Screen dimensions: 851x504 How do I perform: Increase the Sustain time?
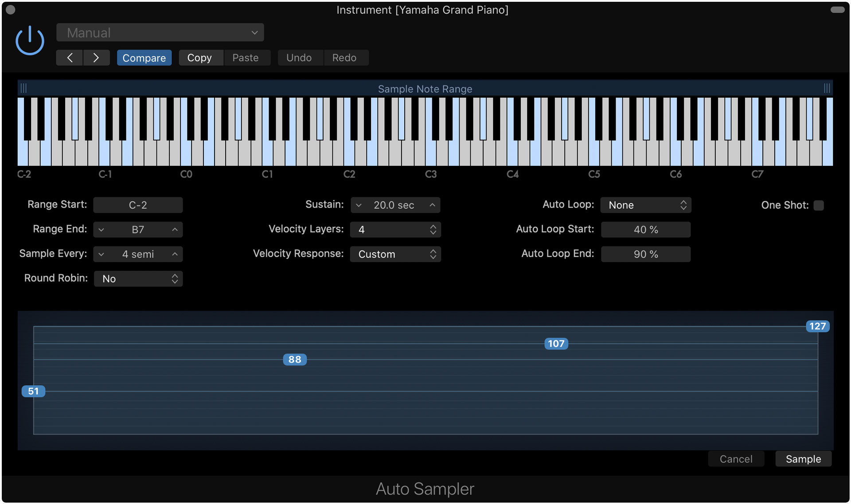tap(433, 205)
